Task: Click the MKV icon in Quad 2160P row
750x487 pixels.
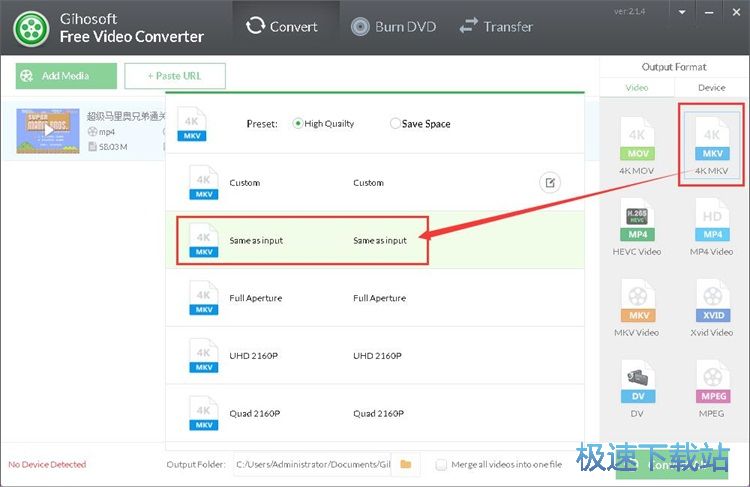Action: tap(204, 413)
